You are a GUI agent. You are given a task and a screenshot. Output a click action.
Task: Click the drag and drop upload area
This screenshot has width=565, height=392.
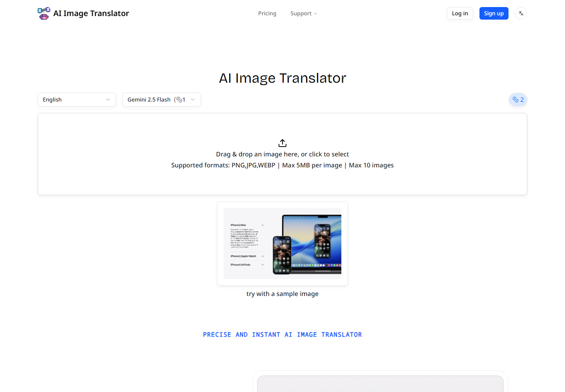point(282,154)
